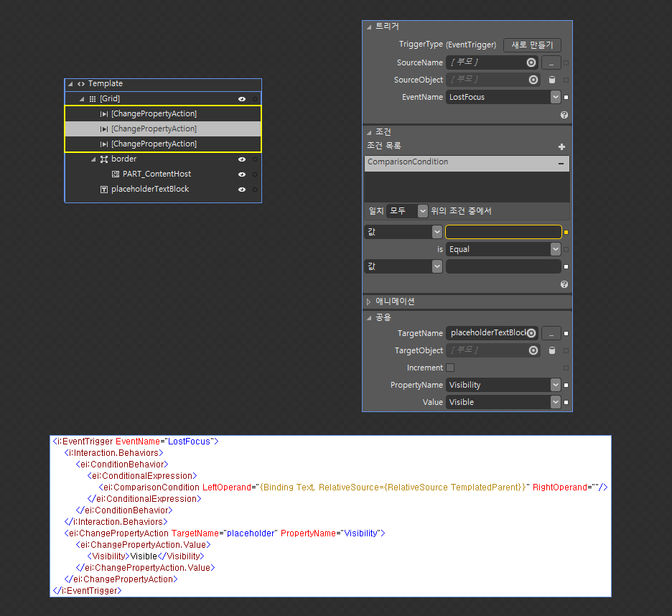Click the advanced options square beside EventName

point(565,97)
